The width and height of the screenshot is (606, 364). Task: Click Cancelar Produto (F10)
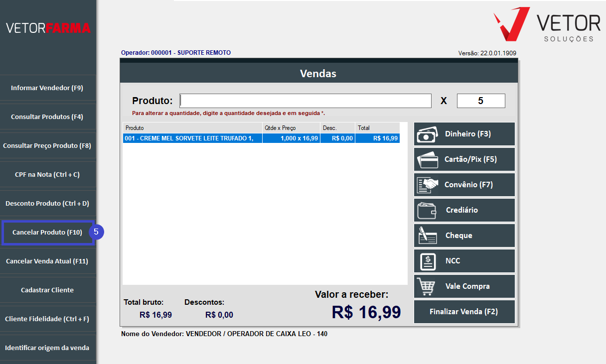[x=47, y=232]
